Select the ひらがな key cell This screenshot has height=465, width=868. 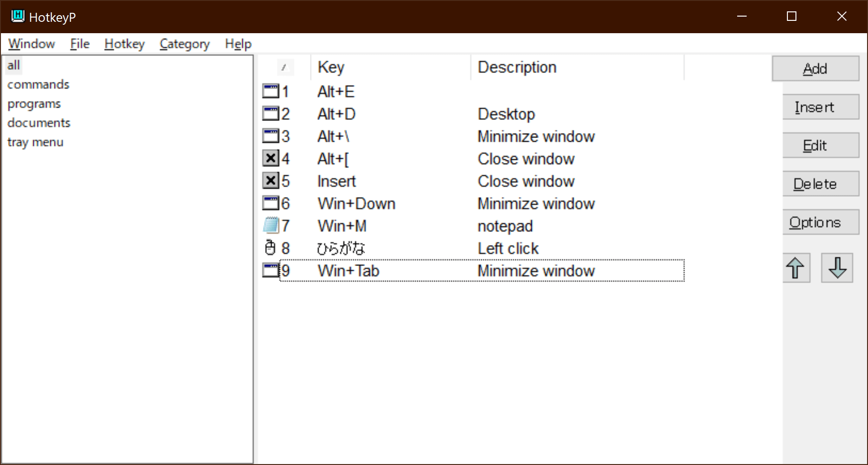tap(341, 248)
